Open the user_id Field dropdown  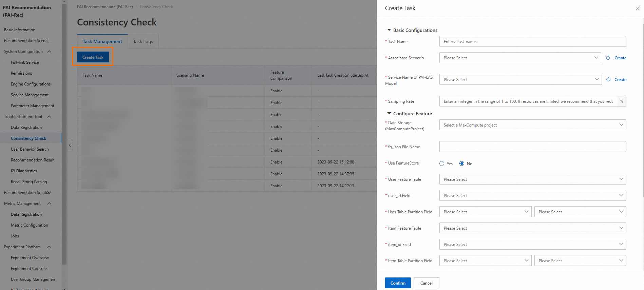pos(533,196)
